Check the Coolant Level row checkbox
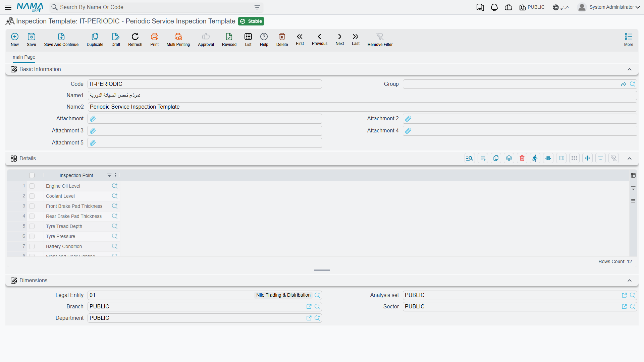This screenshot has height=362, width=644. [32, 196]
